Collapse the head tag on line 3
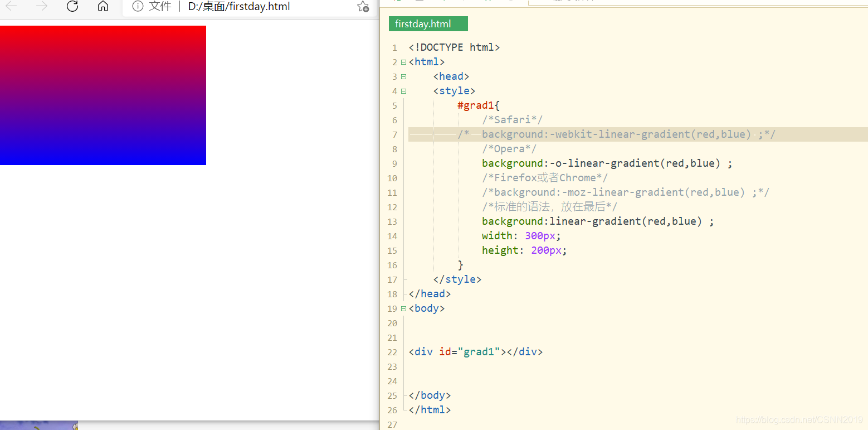Image resolution: width=868 pixels, height=430 pixels. pos(403,76)
